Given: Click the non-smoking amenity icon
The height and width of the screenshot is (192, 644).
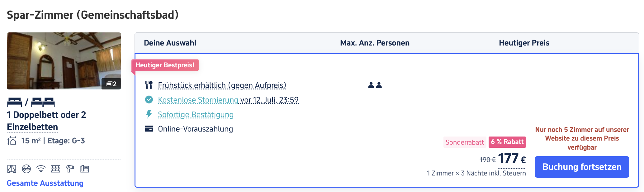Looking at the screenshot, I should [26, 169].
